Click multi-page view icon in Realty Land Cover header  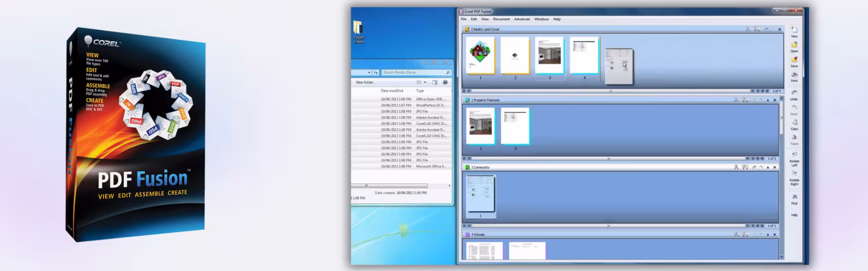(x=756, y=29)
